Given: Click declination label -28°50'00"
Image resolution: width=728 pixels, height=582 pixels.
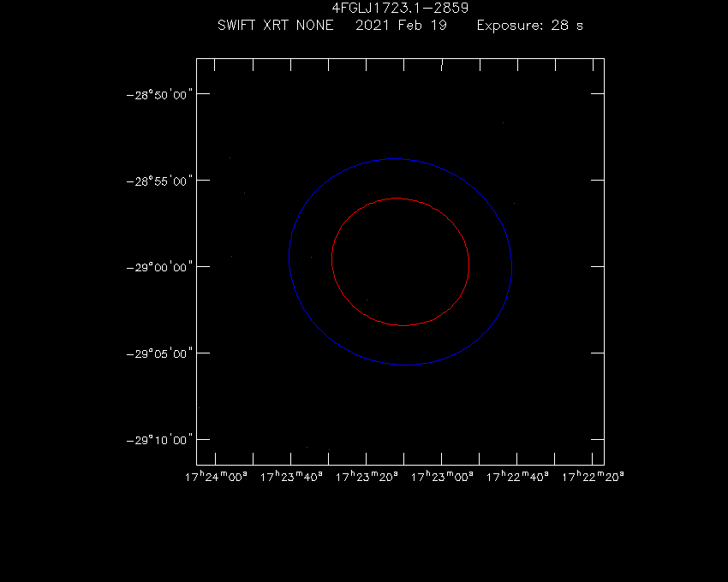Looking at the screenshot, I should click(x=159, y=95).
